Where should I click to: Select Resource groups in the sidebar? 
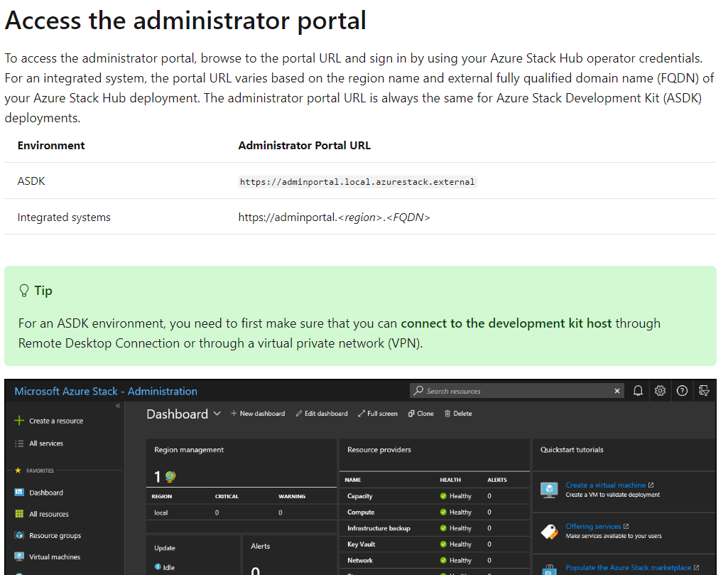[x=55, y=535]
